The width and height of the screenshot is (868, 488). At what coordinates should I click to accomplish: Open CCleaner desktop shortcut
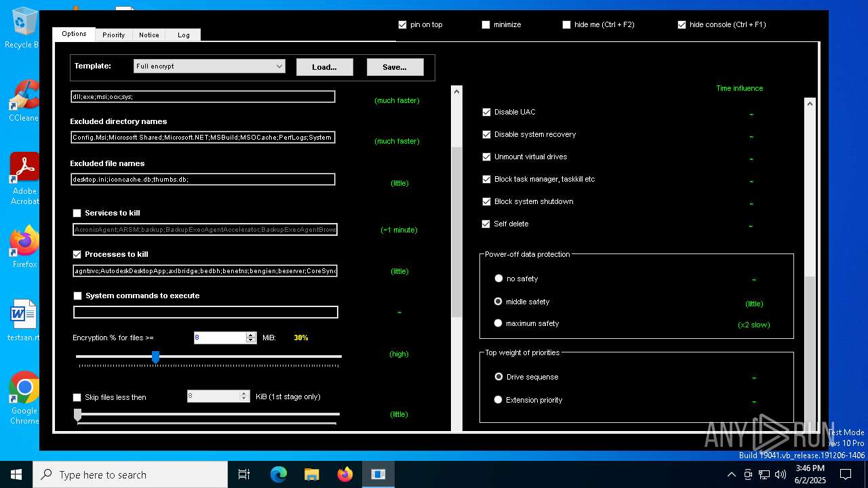[x=23, y=100]
